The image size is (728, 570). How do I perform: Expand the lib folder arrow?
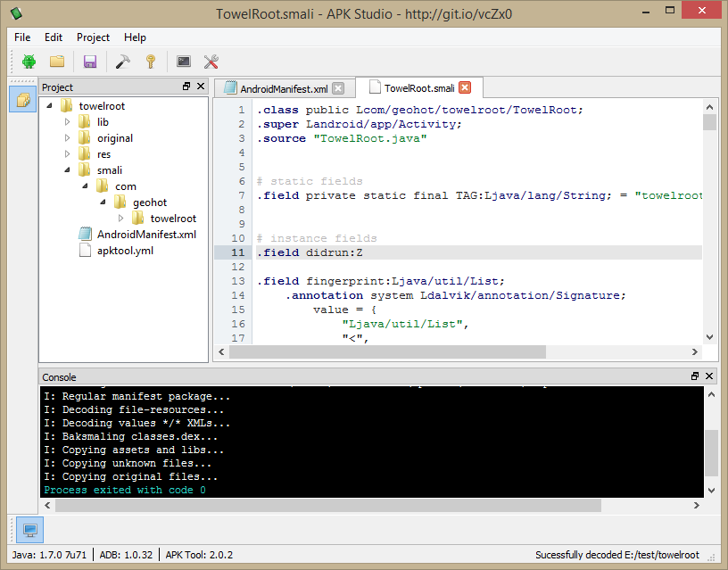pyautogui.click(x=67, y=122)
